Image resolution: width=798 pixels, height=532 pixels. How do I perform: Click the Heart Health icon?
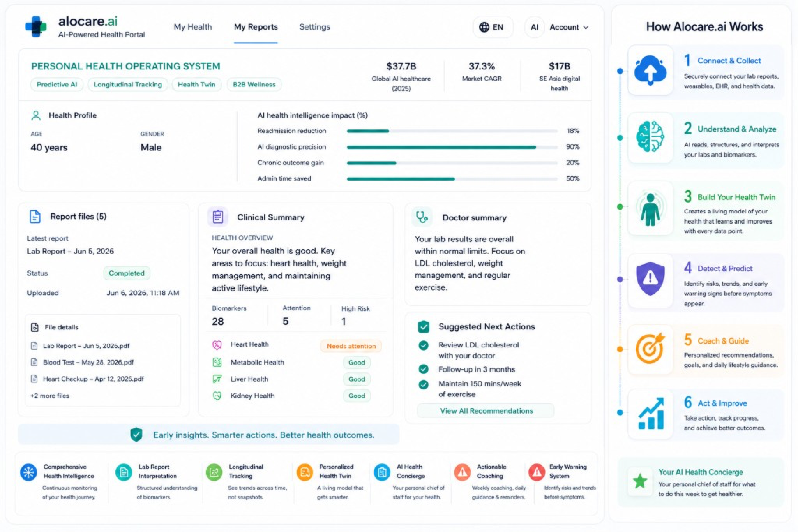click(x=217, y=345)
